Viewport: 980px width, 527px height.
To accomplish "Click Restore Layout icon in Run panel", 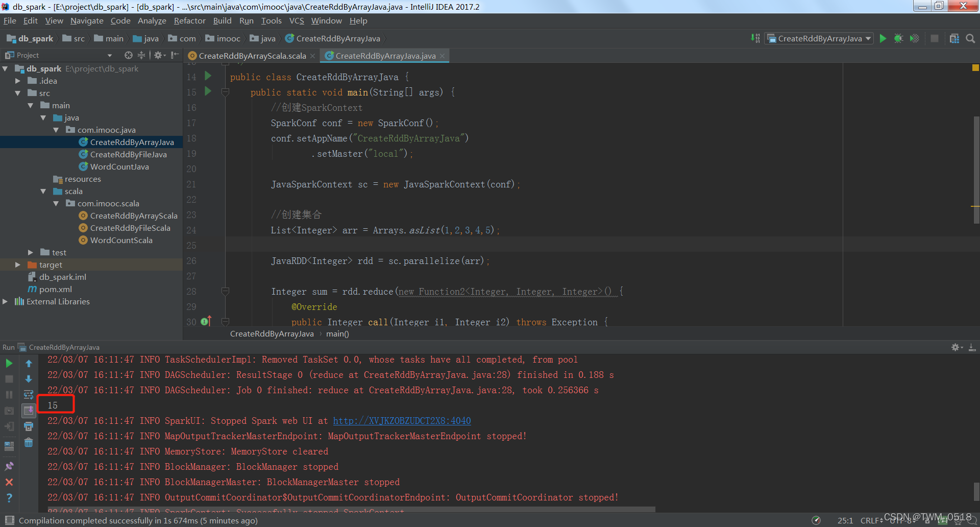I will coord(9,446).
